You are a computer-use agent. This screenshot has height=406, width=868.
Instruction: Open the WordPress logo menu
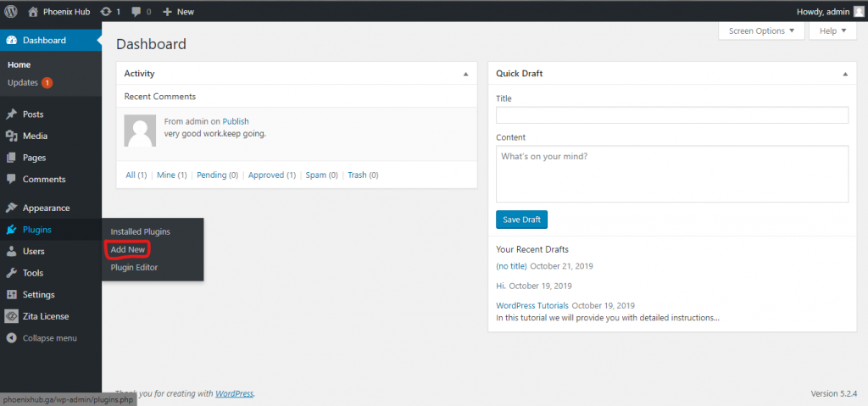(11, 11)
